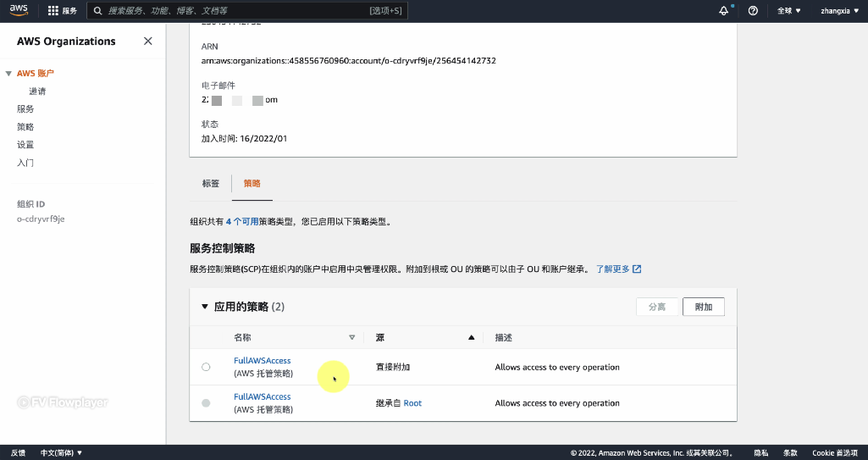Sort by 名称 column arrow
This screenshot has width=868, height=460.
[351, 337]
